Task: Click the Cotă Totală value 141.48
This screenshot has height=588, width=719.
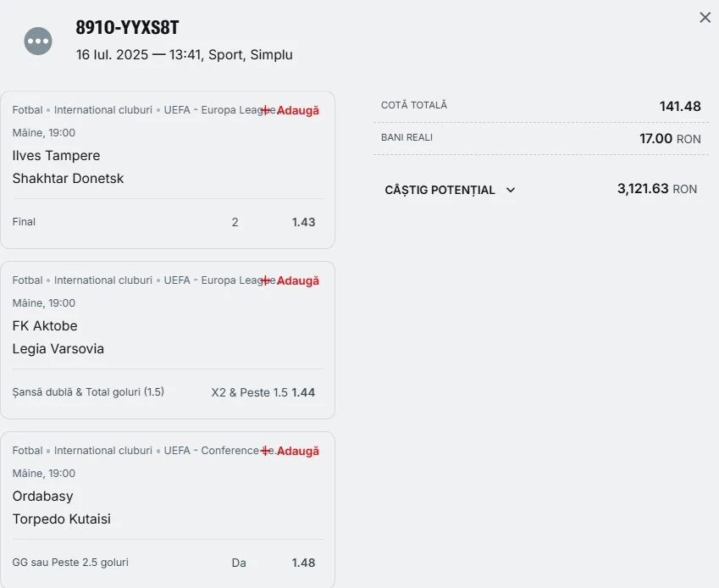Action: [680, 107]
